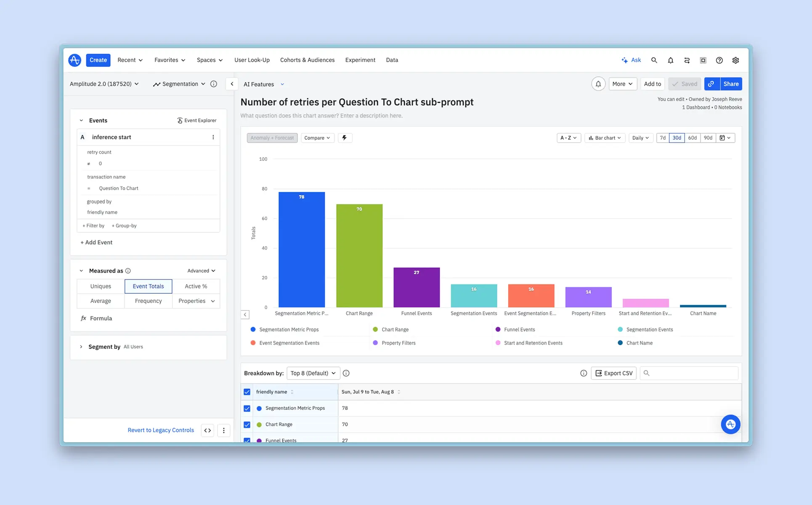Click the Revert to Legacy Controls link
This screenshot has width=812, height=505.
point(161,430)
